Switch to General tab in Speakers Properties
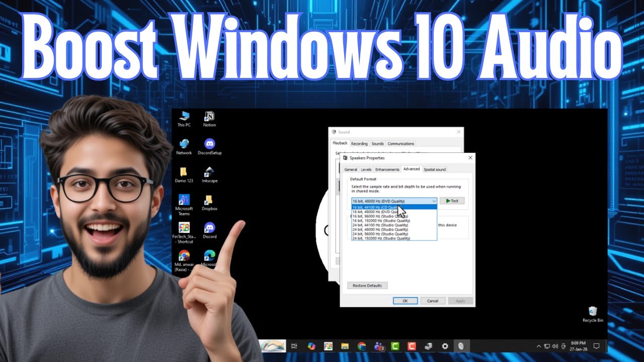The image size is (644, 362). 351,169
